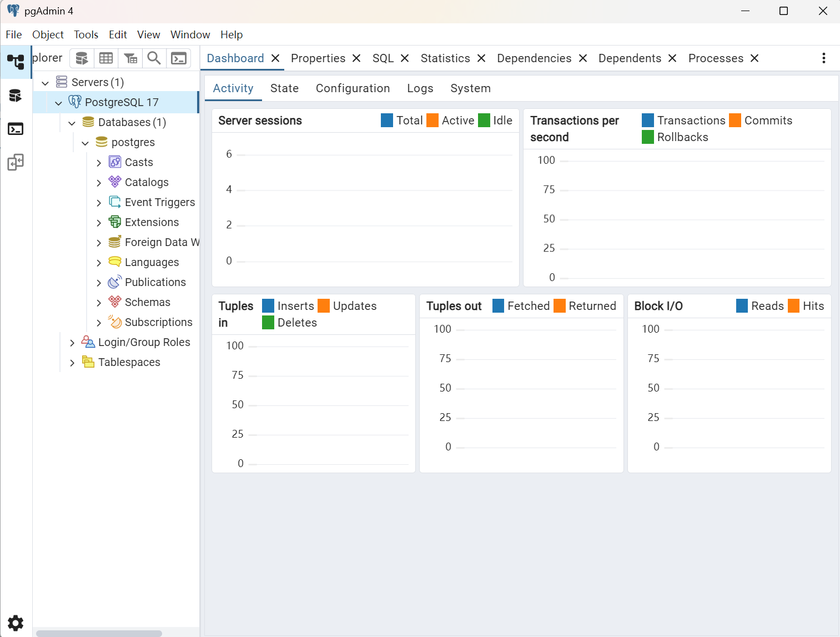Click the horizontal scrollbar in Object Explorer
This screenshot has width=840, height=637.
(99, 633)
